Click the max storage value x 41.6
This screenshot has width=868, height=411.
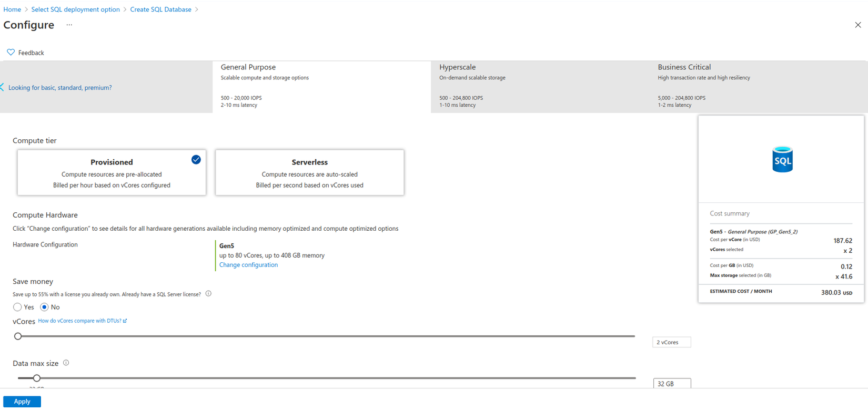844,276
